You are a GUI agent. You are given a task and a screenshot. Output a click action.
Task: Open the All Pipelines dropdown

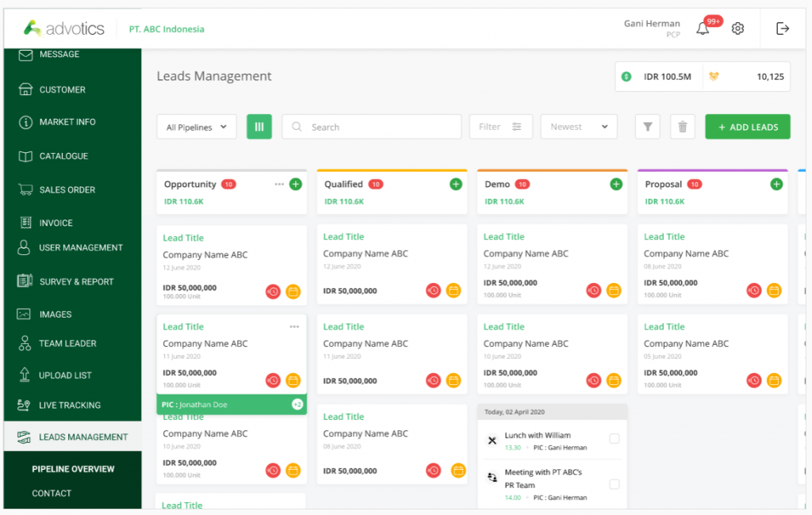[x=197, y=127]
